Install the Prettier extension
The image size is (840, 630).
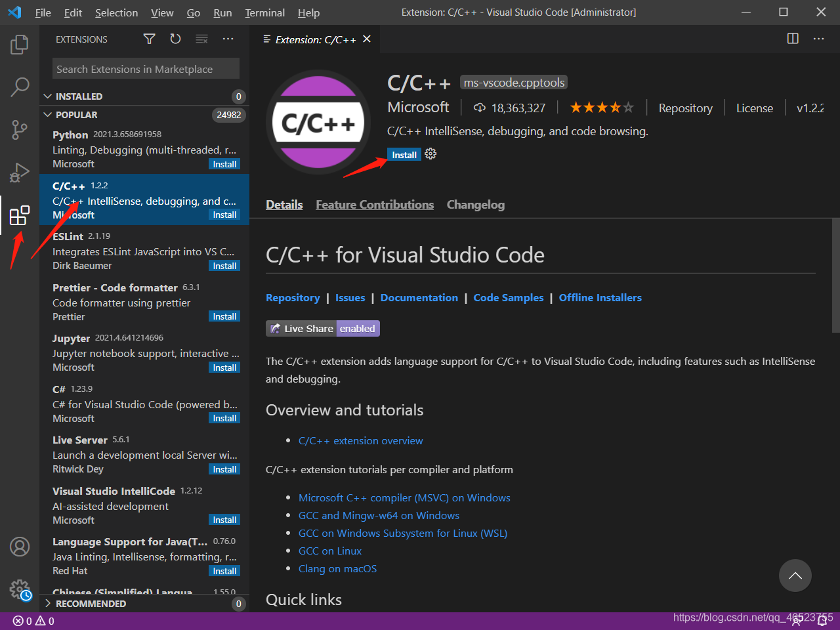point(225,316)
